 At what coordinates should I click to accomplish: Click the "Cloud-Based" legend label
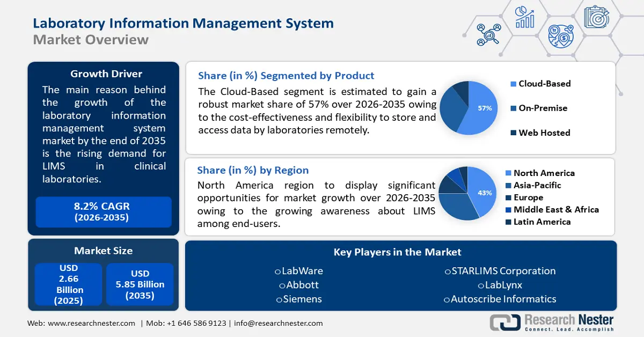coord(545,84)
